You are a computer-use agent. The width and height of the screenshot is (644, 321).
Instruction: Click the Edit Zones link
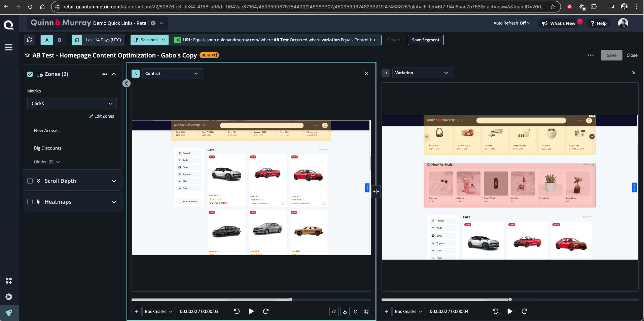tap(102, 116)
